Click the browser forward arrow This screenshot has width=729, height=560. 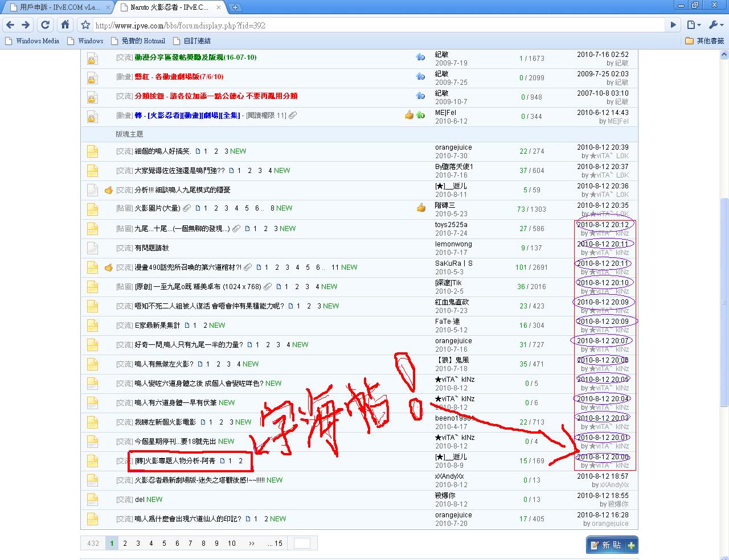point(26,25)
